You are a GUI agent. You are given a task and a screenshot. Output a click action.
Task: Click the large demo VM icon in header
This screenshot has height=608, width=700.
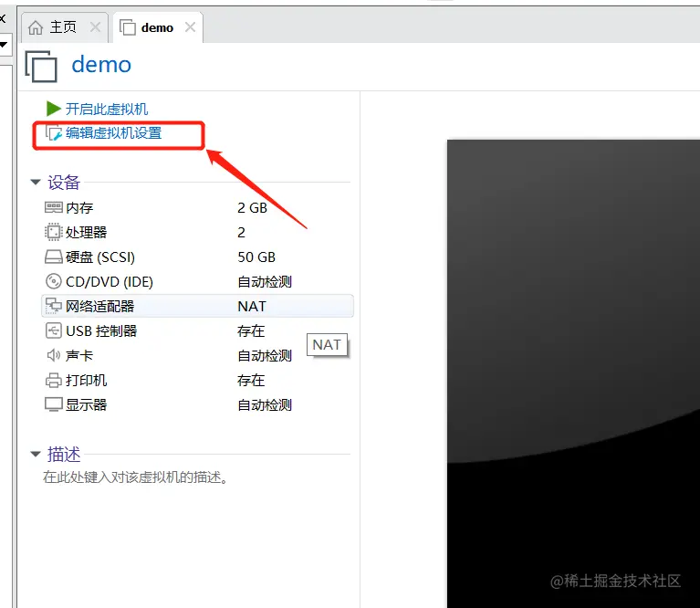point(41,67)
